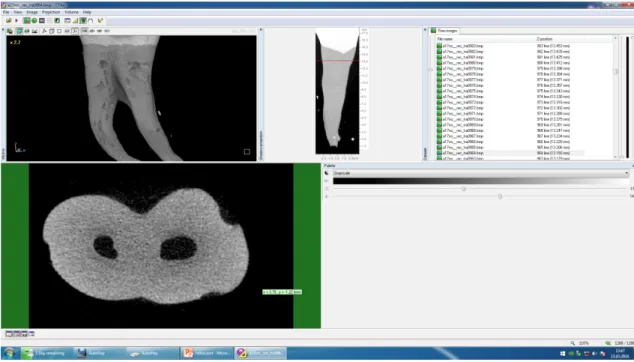Image resolution: width=634 pixels, height=362 pixels.
Task: Open the View menu
Action: [17, 12]
